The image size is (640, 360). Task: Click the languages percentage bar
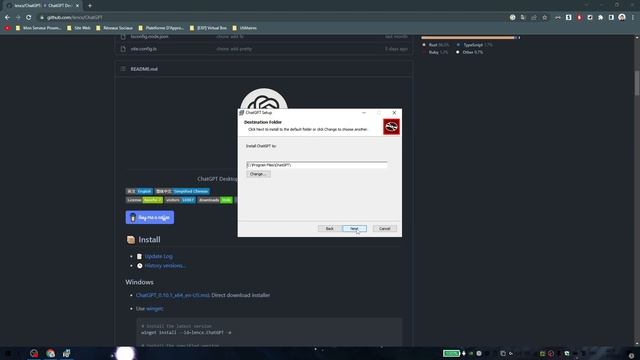click(471, 38)
